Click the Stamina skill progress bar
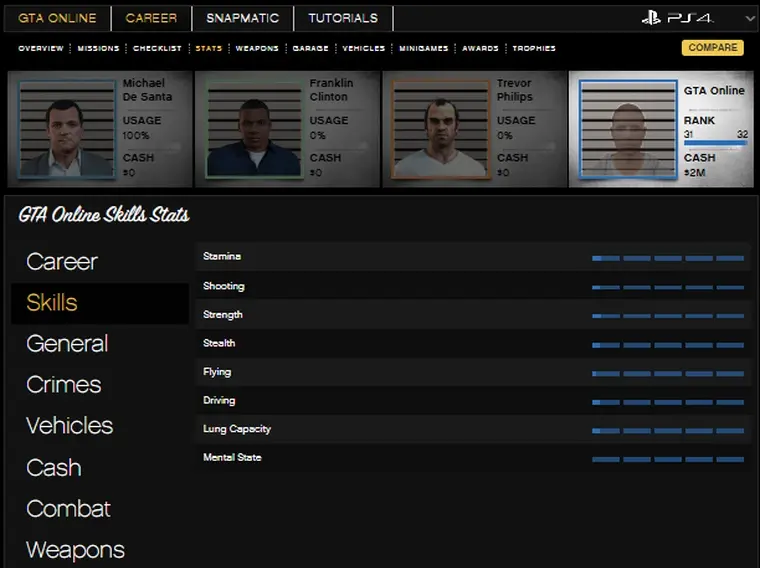The width and height of the screenshot is (760, 568). point(667,258)
